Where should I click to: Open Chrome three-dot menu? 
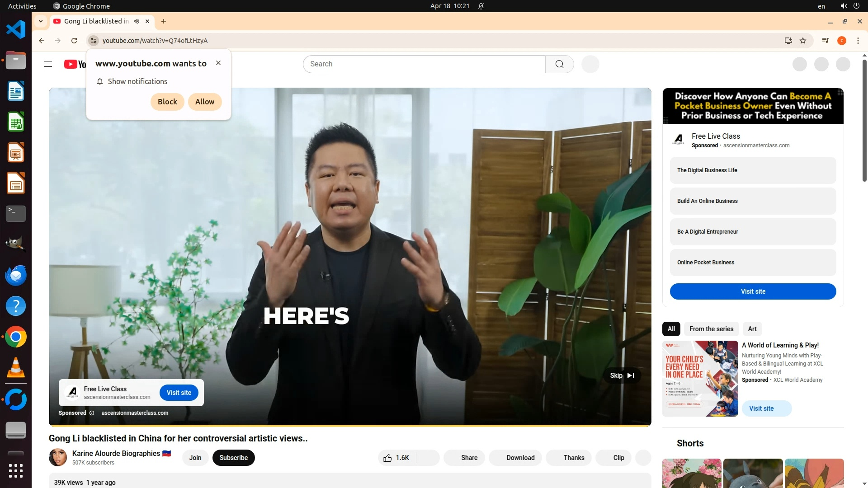pyautogui.click(x=858, y=41)
